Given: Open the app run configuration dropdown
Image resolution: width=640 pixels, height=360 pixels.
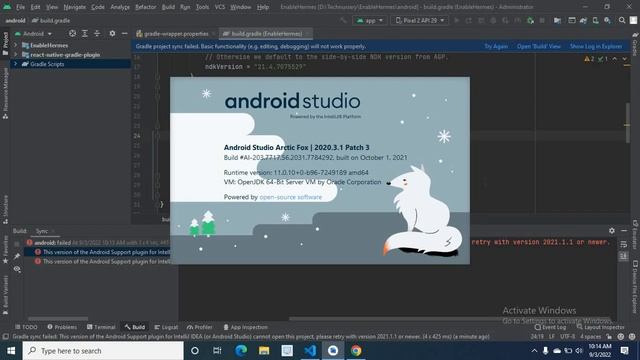Looking at the screenshot, I should click(x=370, y=20).
